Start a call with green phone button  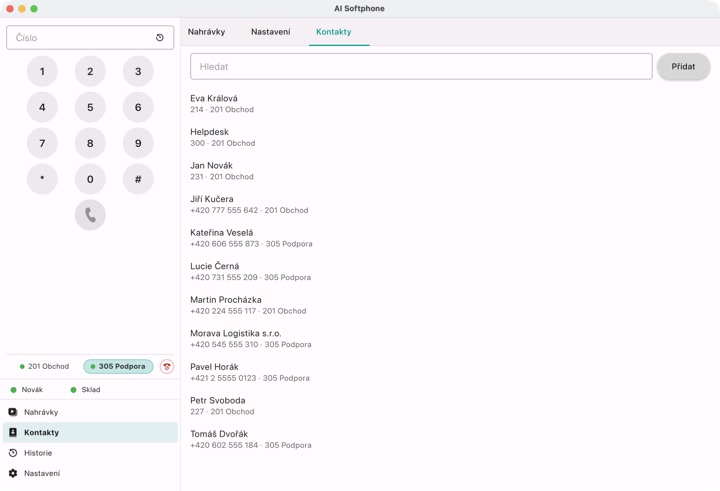pos(90,215)
